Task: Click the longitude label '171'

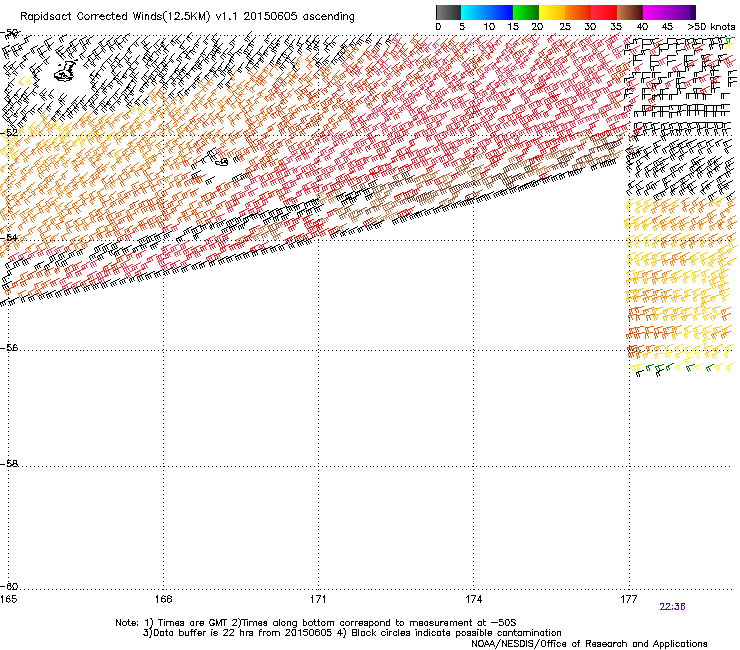Action: pos(318,599)
